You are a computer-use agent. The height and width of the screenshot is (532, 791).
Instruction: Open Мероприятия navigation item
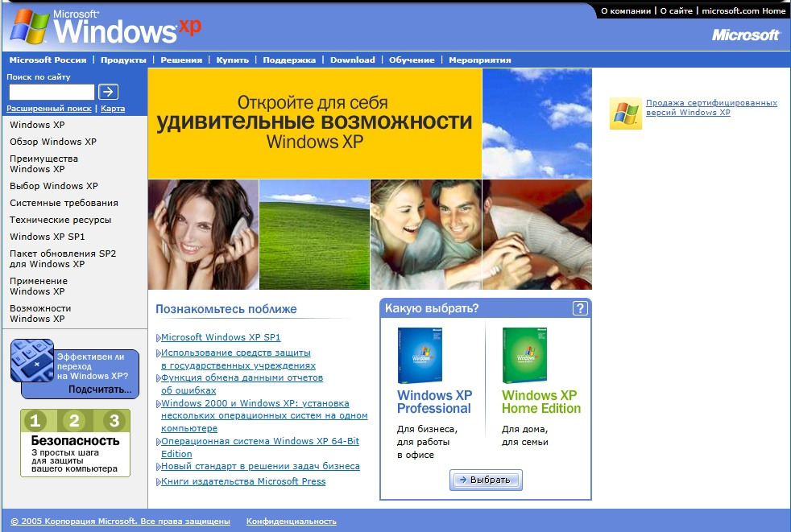coord(480,60)
